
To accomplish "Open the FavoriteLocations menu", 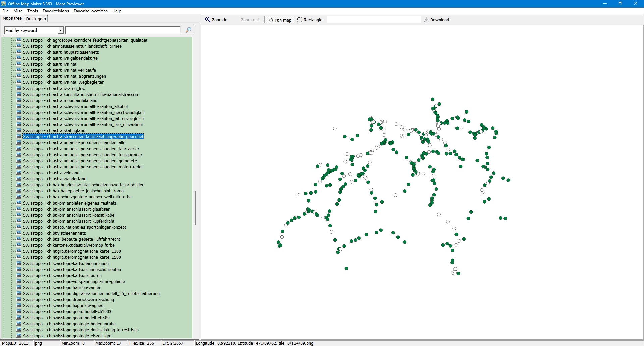I will click(x=91, y=11).
